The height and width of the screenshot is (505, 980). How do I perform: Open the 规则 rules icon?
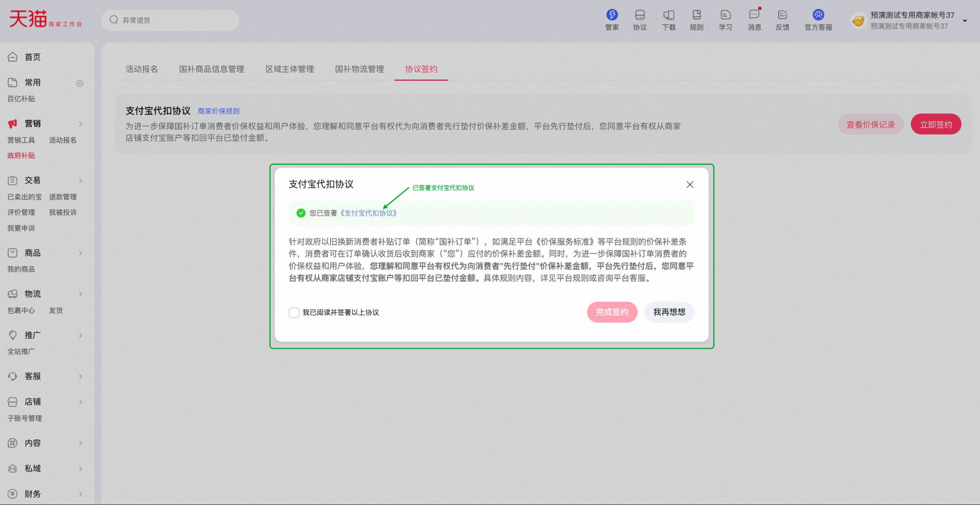tap(697, 15)
